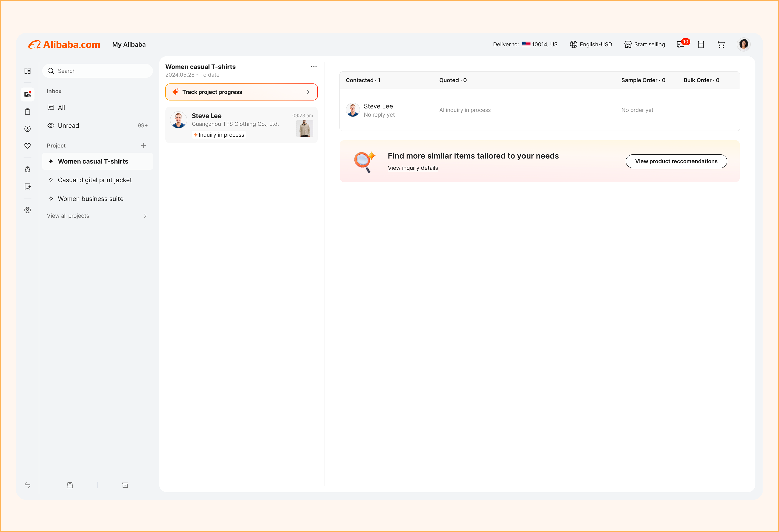Open the account profile icon in sidebar
This screenshot has height=532, width=779.
[28, 210]
